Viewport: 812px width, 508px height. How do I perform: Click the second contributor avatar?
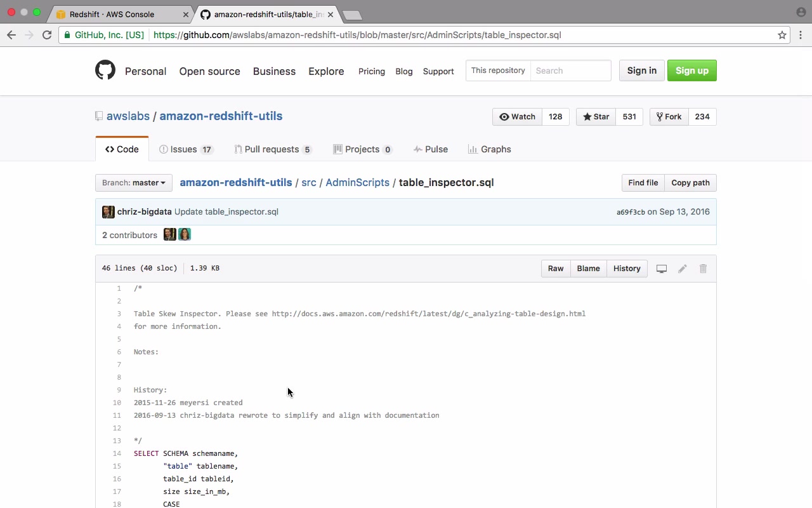coord(185,234)
